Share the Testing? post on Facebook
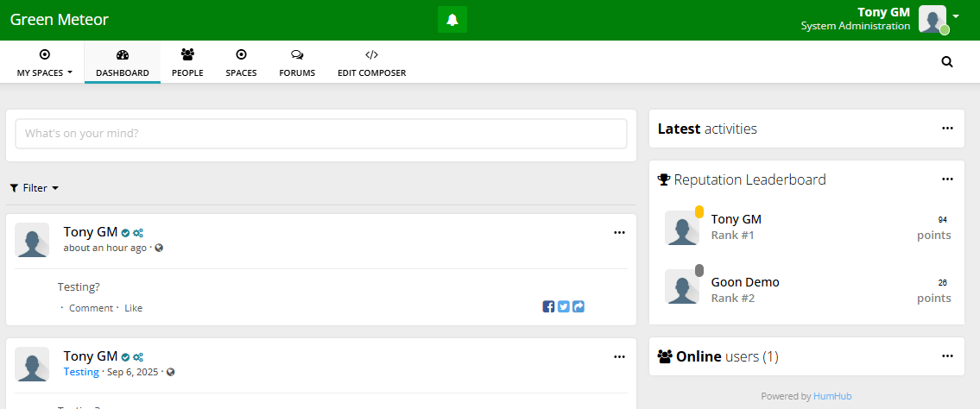Image resolution: width=980 pixels, height=409 pixels. coord(548,306)
